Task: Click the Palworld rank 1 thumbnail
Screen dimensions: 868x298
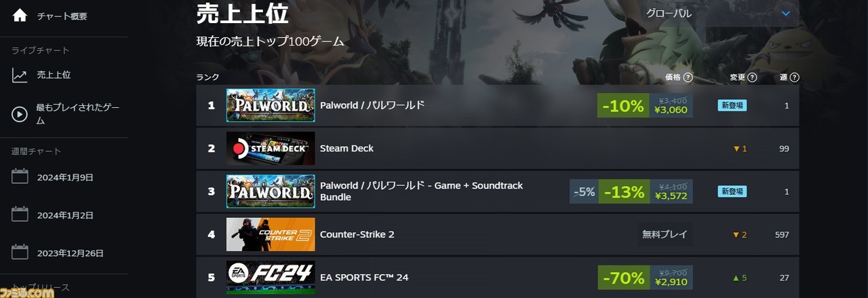Action: (x=271, y=105)
